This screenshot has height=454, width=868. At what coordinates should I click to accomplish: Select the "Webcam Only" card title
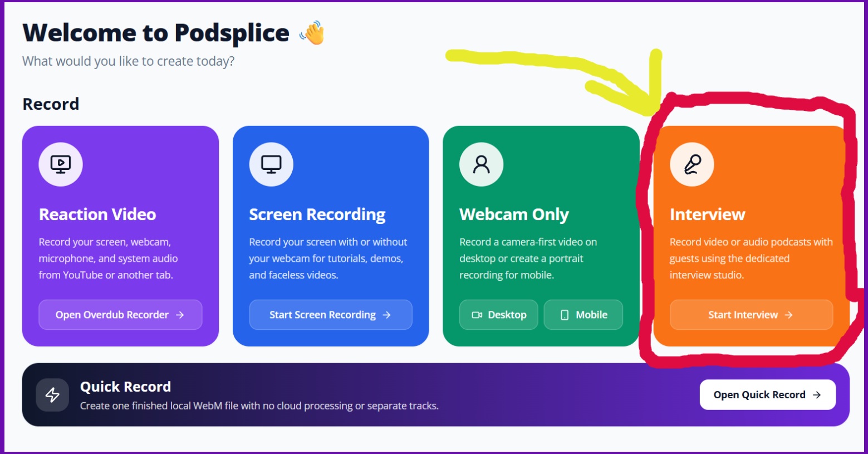(x=514, y=215)
